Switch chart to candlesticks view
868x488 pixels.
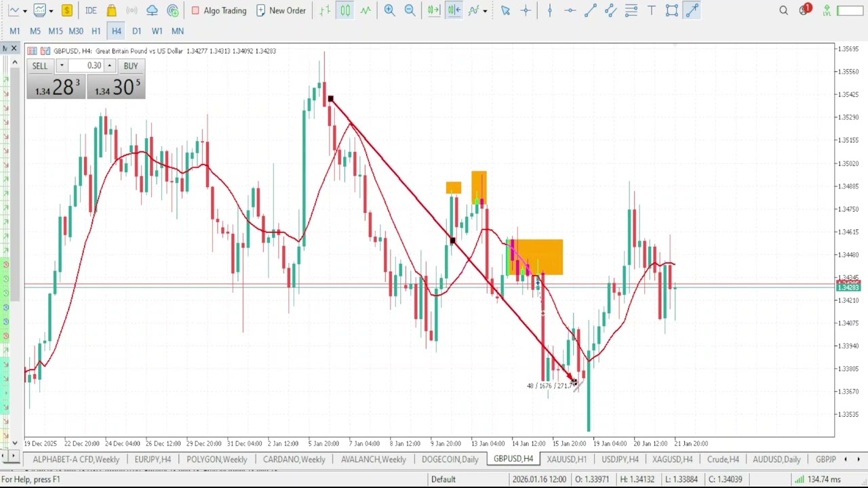345,10
